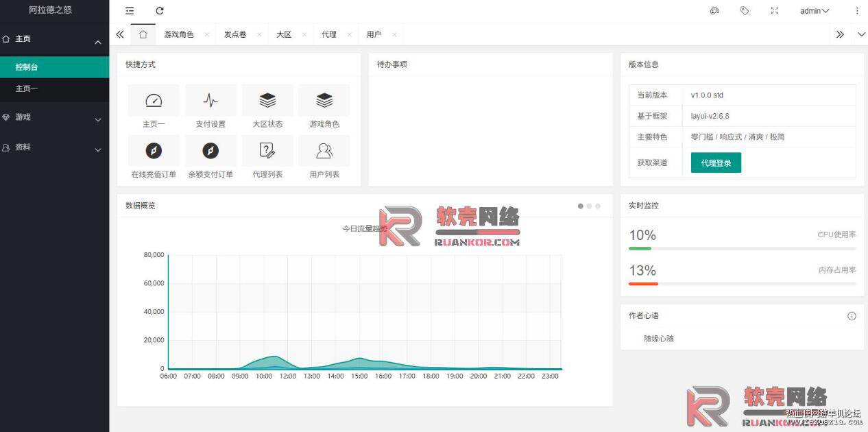Image resolution: width=868 pixels, height=432 pixels.
Task: Click the tag/note icon in header
Action: (x=745, y=11)
